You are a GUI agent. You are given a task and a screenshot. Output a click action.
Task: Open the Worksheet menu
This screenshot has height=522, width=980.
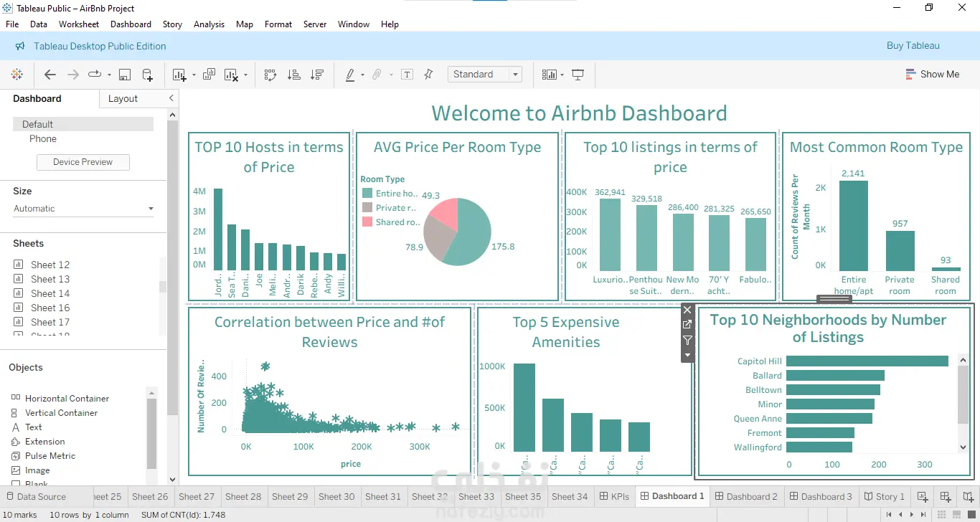click(x=79, y=24)
